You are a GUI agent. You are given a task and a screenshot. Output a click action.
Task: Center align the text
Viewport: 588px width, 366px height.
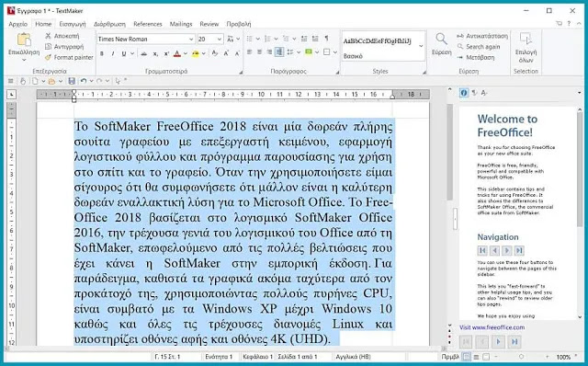(259, 51)
